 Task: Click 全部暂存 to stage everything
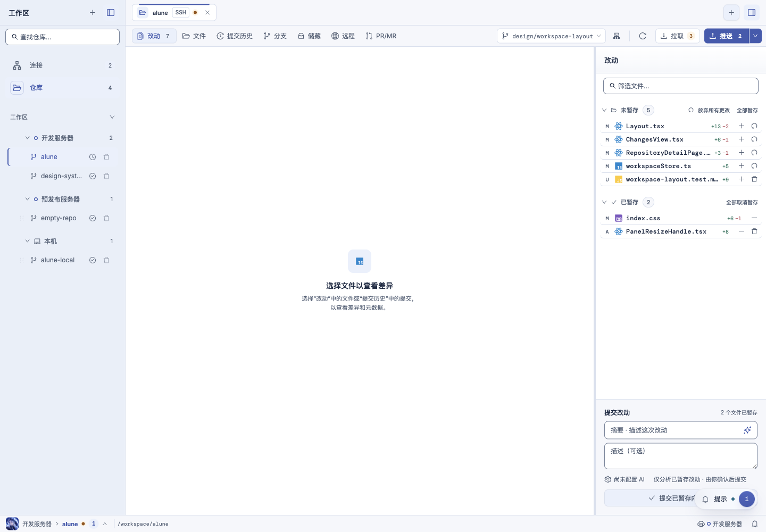747,110
